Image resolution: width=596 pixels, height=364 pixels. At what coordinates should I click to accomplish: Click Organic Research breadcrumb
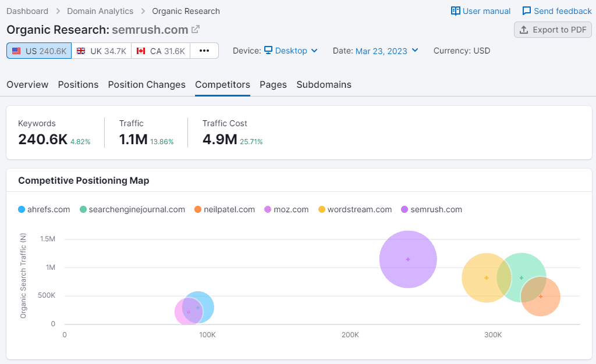pos(186,11)
